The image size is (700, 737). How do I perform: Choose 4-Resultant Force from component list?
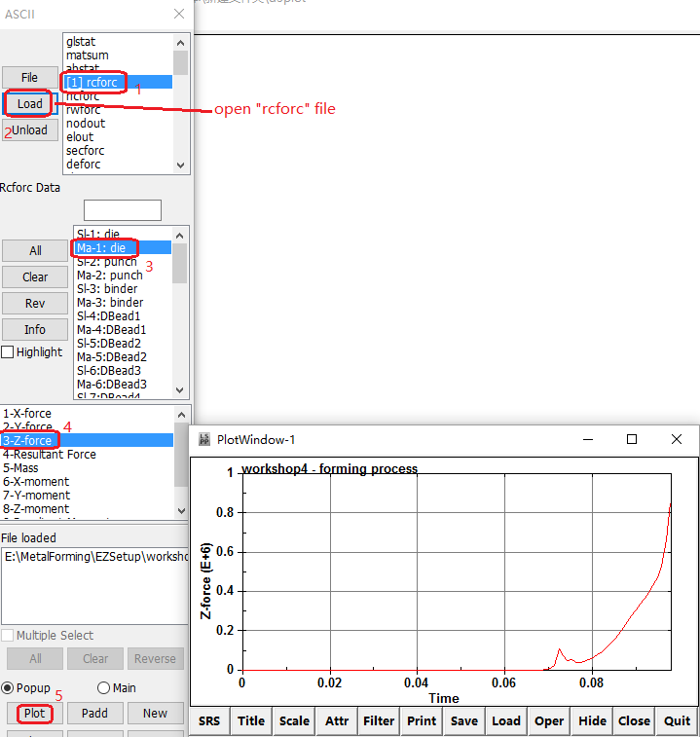pos(49,455)
